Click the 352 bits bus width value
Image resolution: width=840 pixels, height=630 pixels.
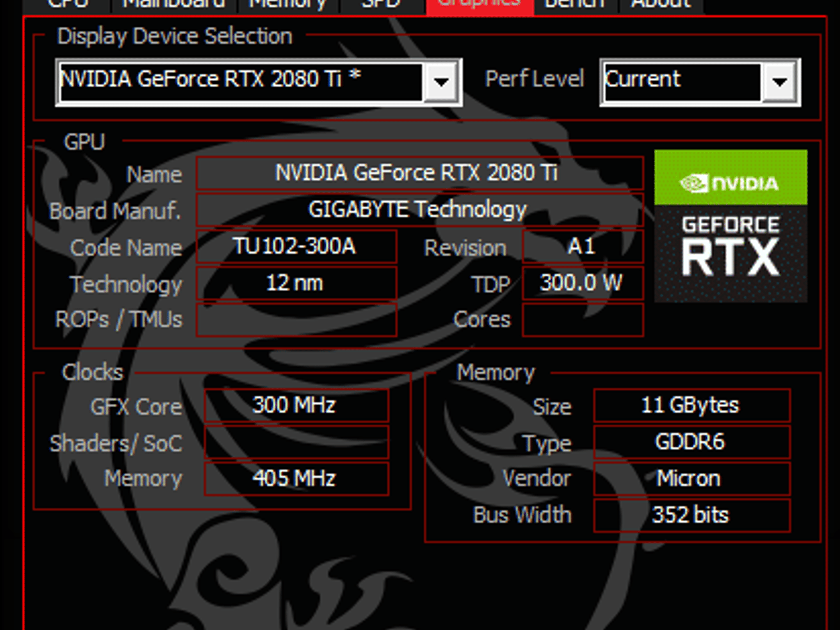click(692, 516)
